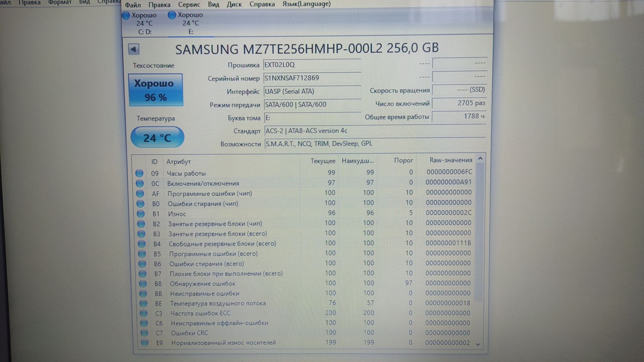644x362 pixels.
Task: Click status icon for BE Температура воздушного потока
Action: [144, 303]
